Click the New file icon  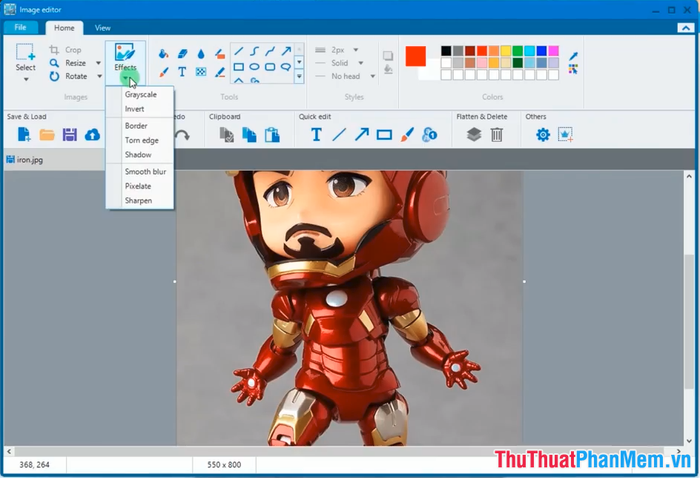click(24, 134)
